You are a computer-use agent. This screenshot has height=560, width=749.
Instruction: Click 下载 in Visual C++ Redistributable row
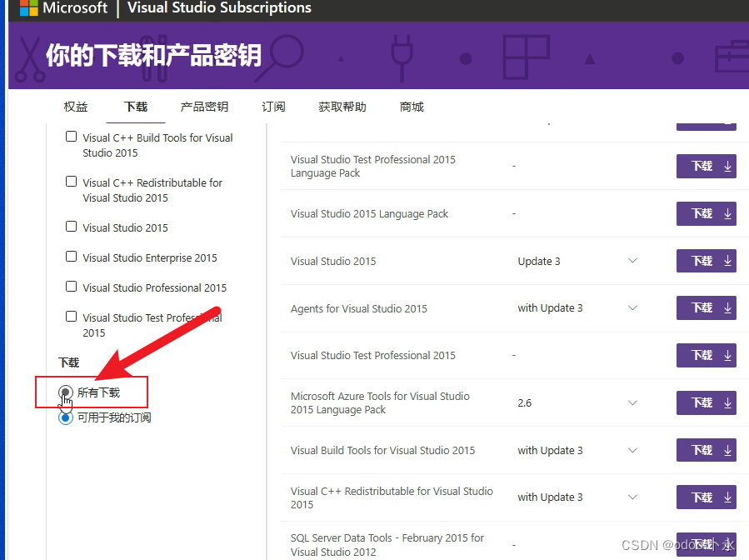coord(706,497)
